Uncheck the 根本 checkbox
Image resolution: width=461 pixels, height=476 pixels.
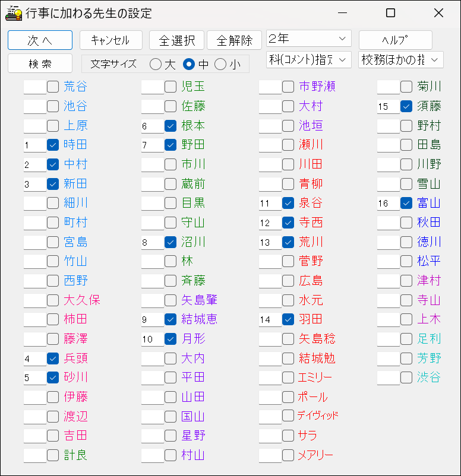[170, 126]
